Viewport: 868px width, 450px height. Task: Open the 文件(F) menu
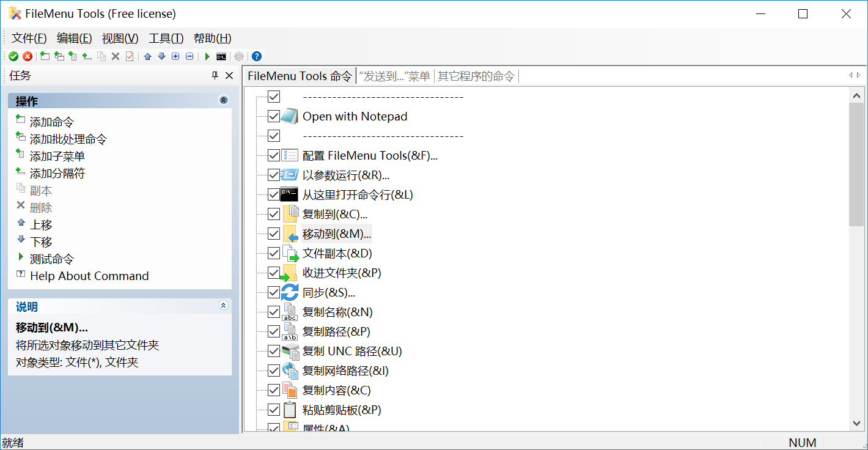click(x=29, y=38)
